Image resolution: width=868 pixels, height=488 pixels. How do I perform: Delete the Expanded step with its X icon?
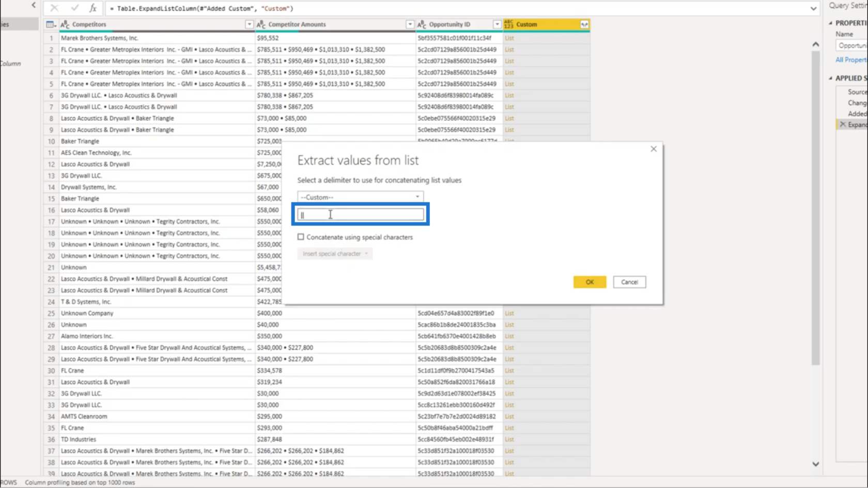[x=843, y=124]
